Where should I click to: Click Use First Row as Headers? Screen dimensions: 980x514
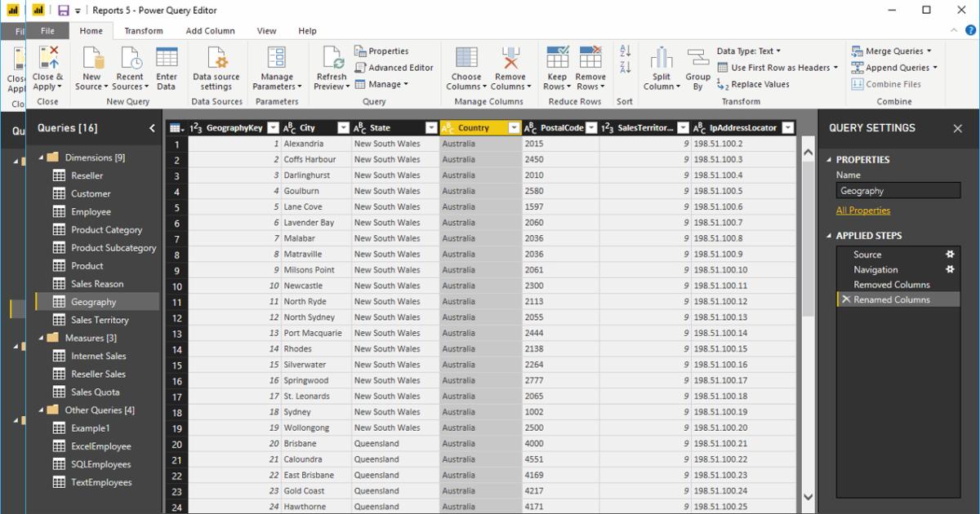point(776,67)
